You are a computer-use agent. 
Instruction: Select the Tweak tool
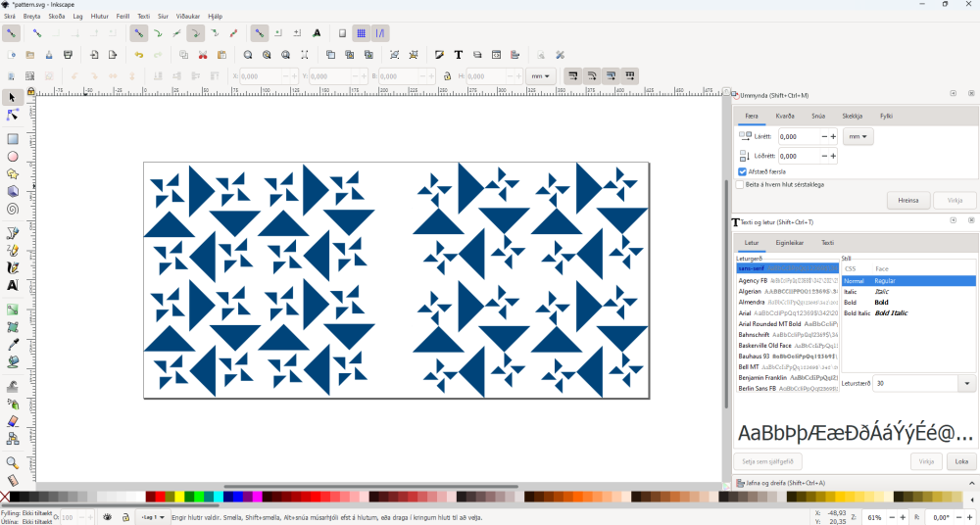coord(12,386)
